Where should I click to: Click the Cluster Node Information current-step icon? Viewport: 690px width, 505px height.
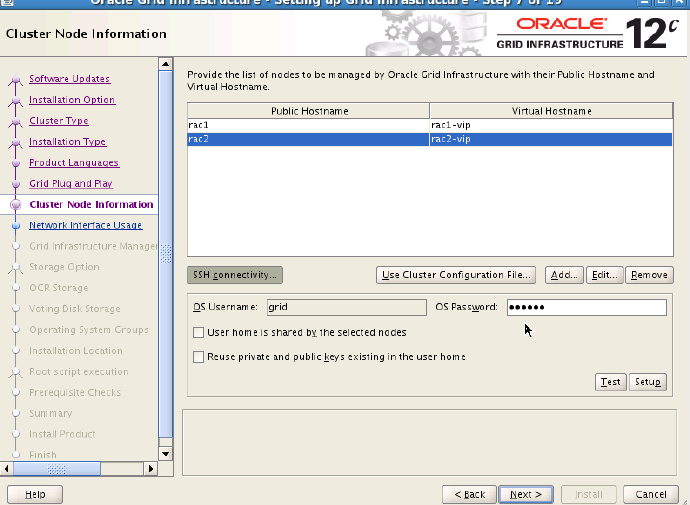point(16,205)
